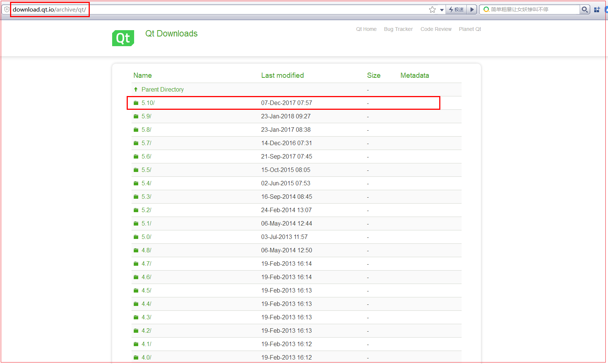Click the folder icon next to 5.2/
The height and width of the screenshot is (364, 608).
click(136, 210)
